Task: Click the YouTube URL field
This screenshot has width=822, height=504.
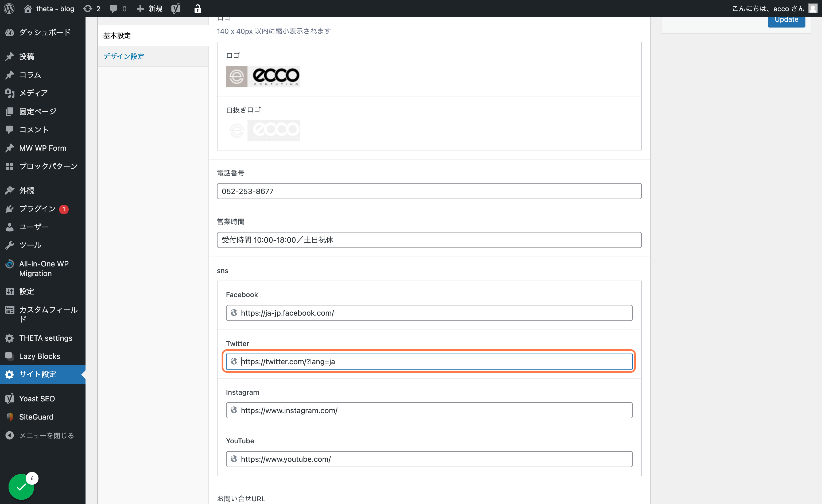Action: pos(429,459)
